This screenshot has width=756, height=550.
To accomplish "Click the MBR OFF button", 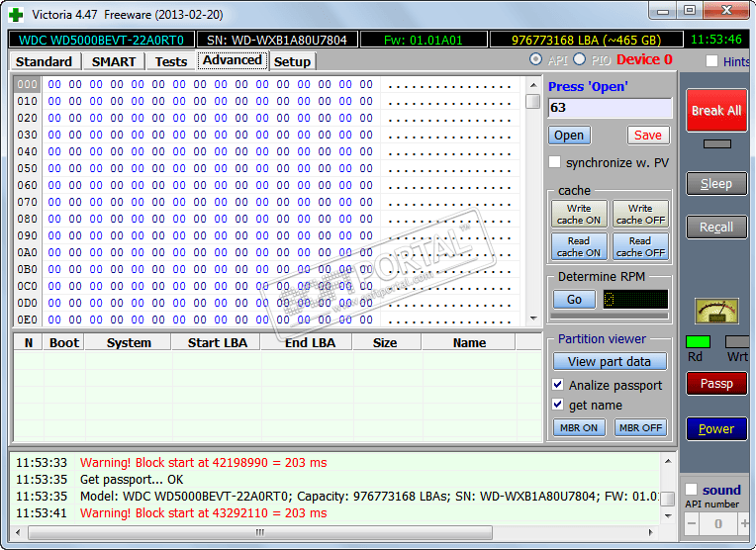I will point(640,427).
